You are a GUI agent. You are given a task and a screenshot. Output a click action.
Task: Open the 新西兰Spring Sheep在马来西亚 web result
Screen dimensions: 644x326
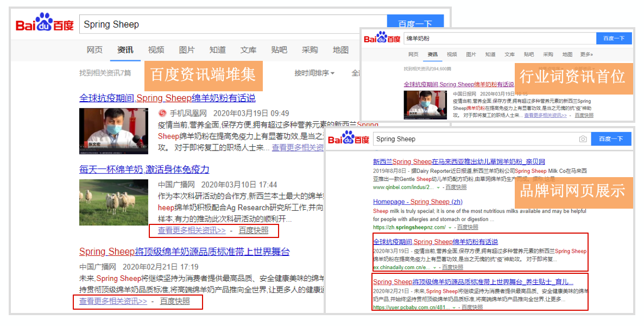coord(459,161)
